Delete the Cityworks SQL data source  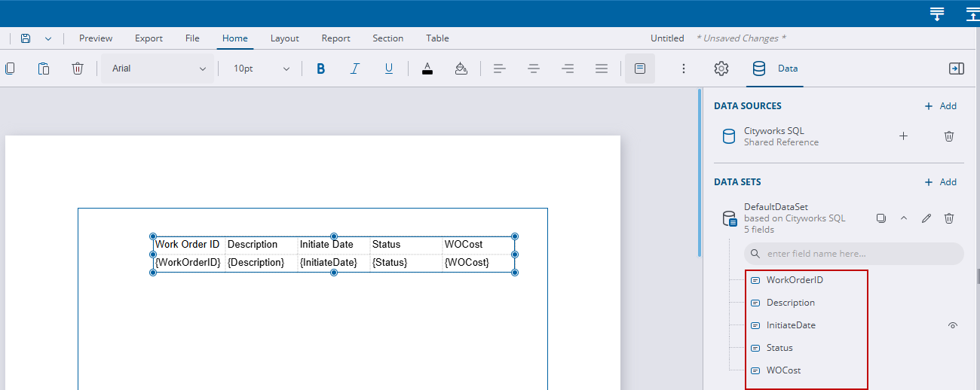click(x=949, y=136)
